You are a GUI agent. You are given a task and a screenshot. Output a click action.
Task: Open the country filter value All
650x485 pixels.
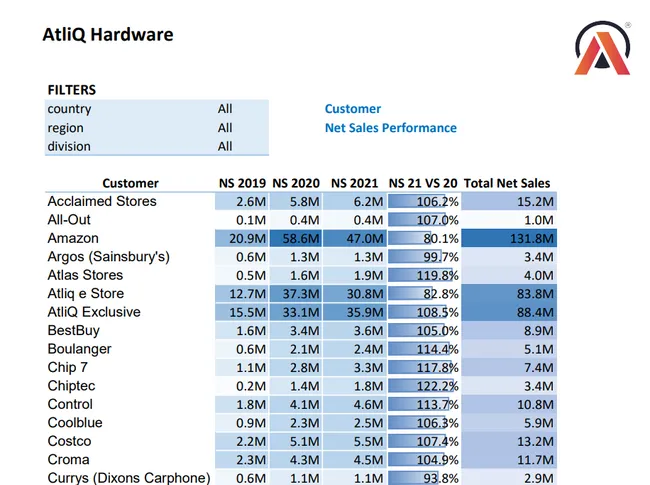tap(225, 109)
